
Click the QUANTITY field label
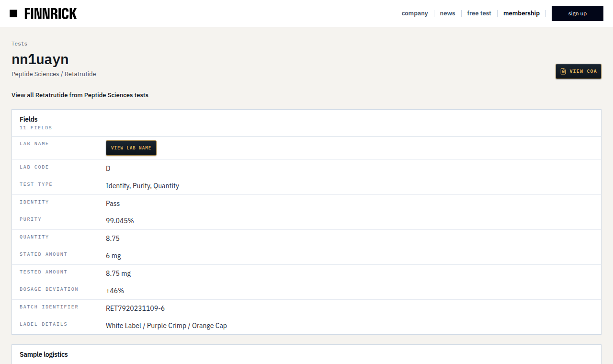(x=34, y=237)
